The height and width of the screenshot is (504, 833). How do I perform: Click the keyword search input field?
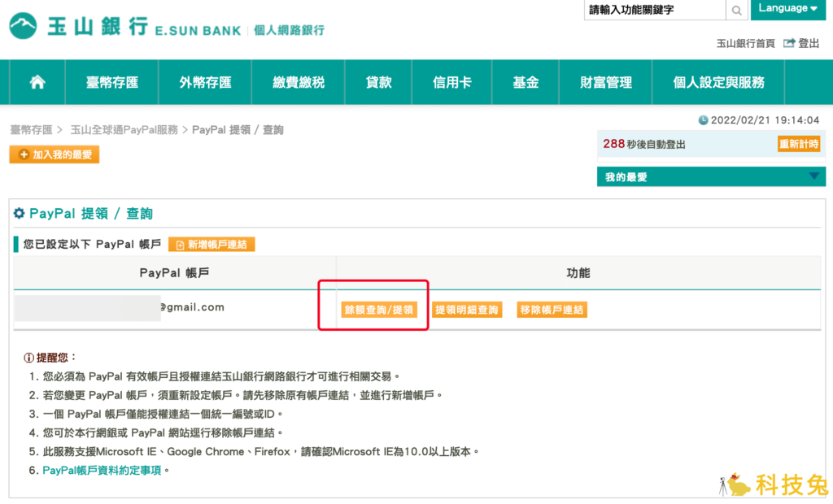click(655, 10)
